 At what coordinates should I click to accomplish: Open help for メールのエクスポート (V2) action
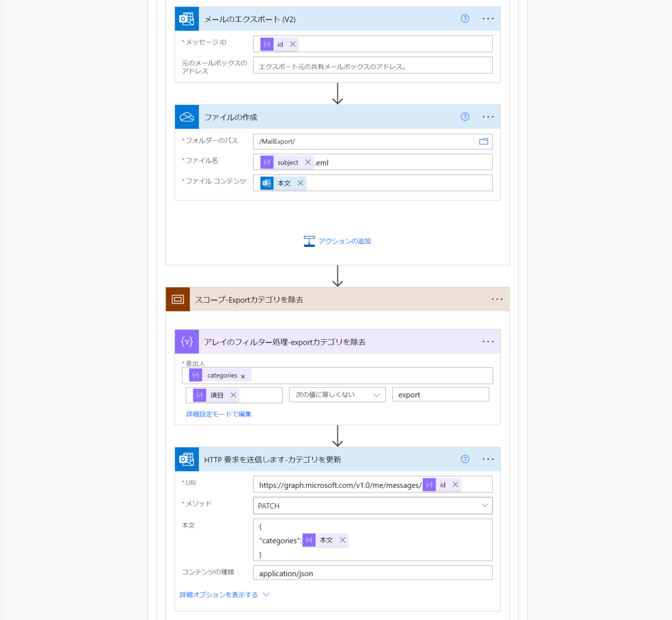[x=465, y=18]
